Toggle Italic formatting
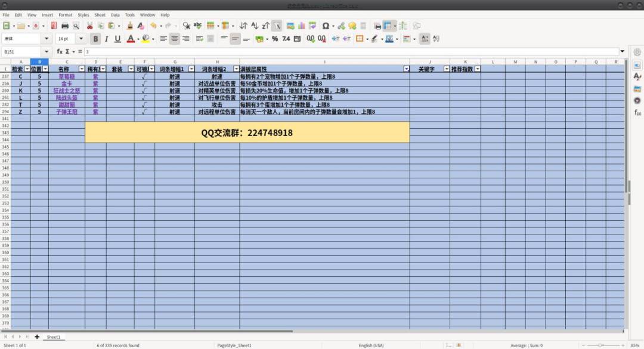This screenshot has width=644, height=349. point(106,39)
